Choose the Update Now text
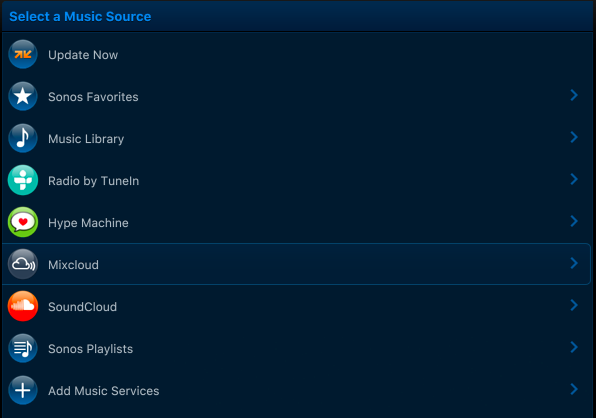 point(83,55)
